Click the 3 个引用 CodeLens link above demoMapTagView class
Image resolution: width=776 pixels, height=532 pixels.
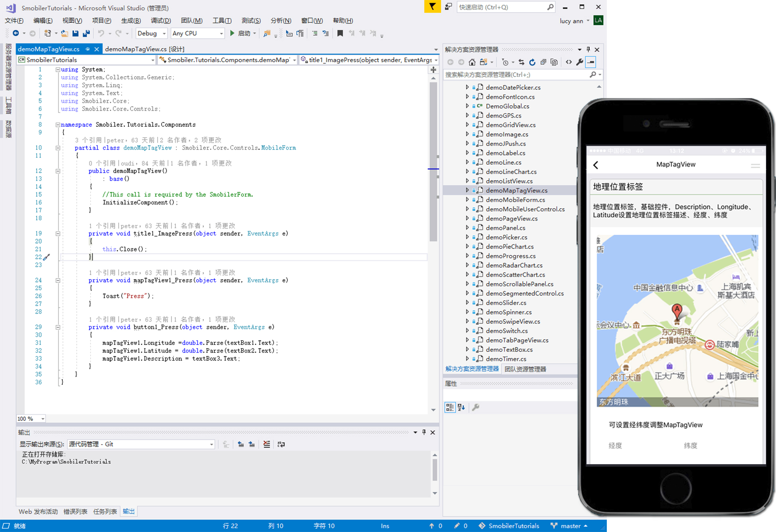pos(88,140)
